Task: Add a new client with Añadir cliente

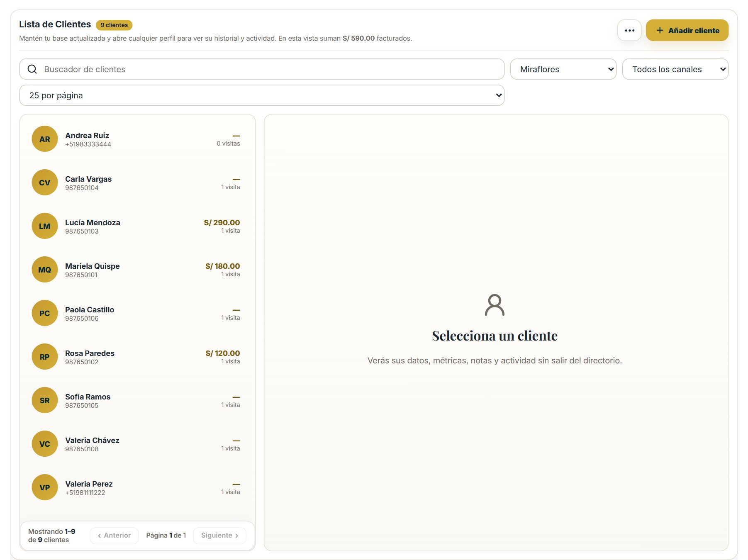Action: tap(687, 30)
